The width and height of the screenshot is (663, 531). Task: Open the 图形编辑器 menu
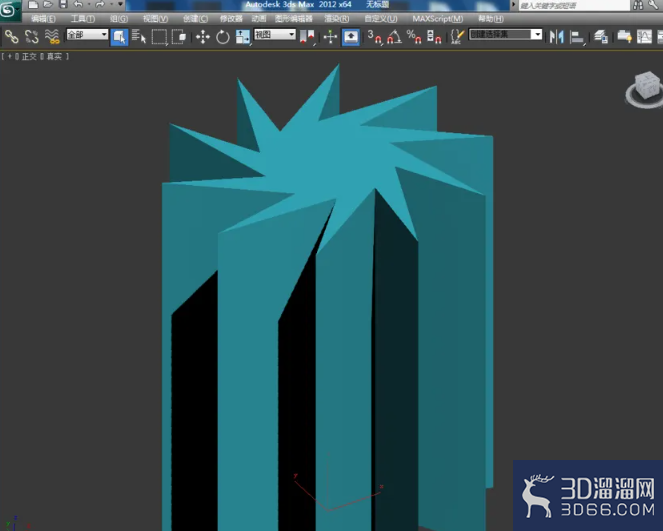293,19
